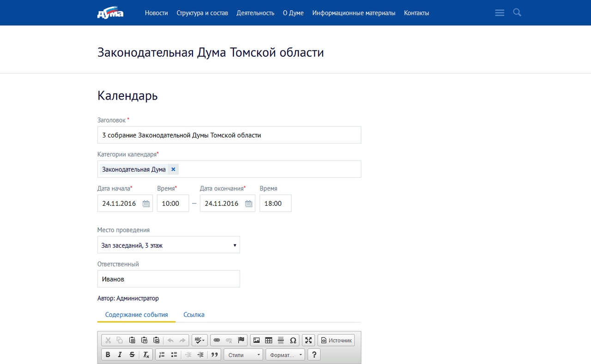Insert special character (Omega icon)
The image size is (591, 364).
pyautogui.click(x=293, y=340)
